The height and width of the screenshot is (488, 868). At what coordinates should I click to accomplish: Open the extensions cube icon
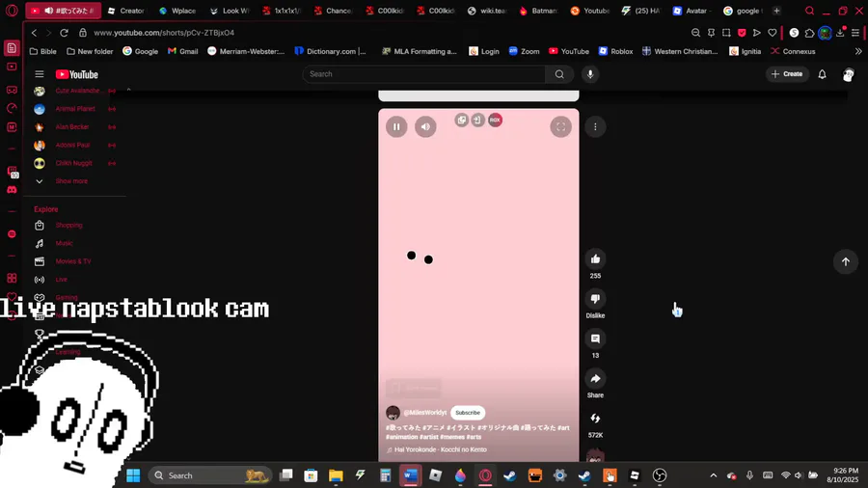point(809,33)
